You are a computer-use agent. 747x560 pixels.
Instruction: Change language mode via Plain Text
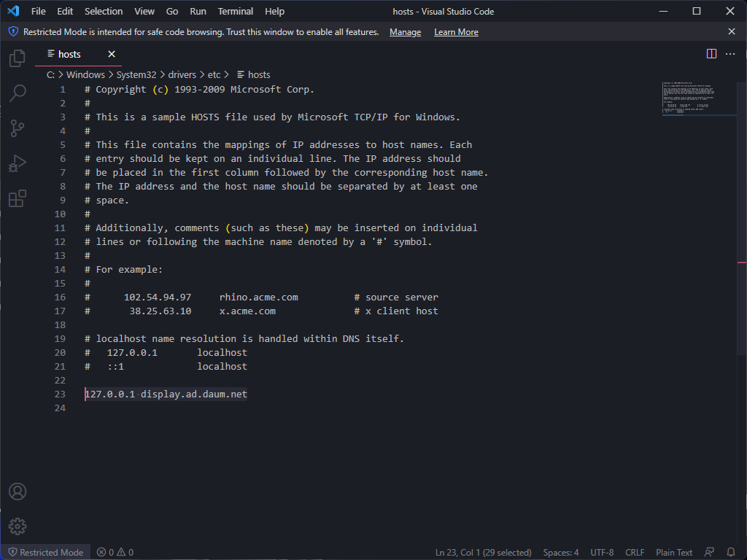[x=673, y=553]
